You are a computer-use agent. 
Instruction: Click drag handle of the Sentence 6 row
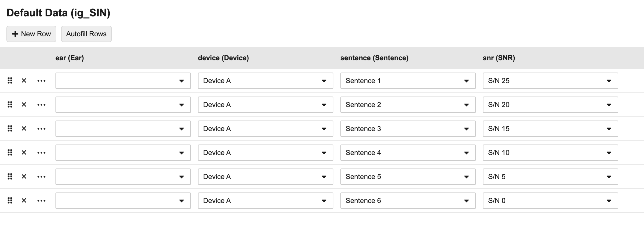tap(10, 200)
